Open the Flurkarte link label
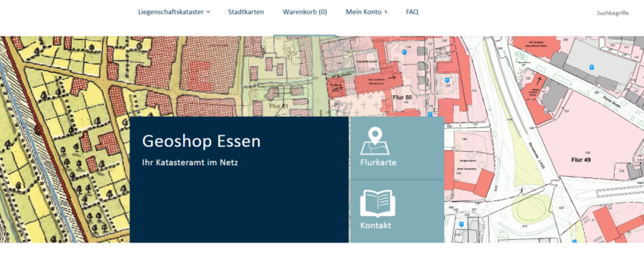The height and width of the screenshot is (257, 644). (x=378, y=162)
